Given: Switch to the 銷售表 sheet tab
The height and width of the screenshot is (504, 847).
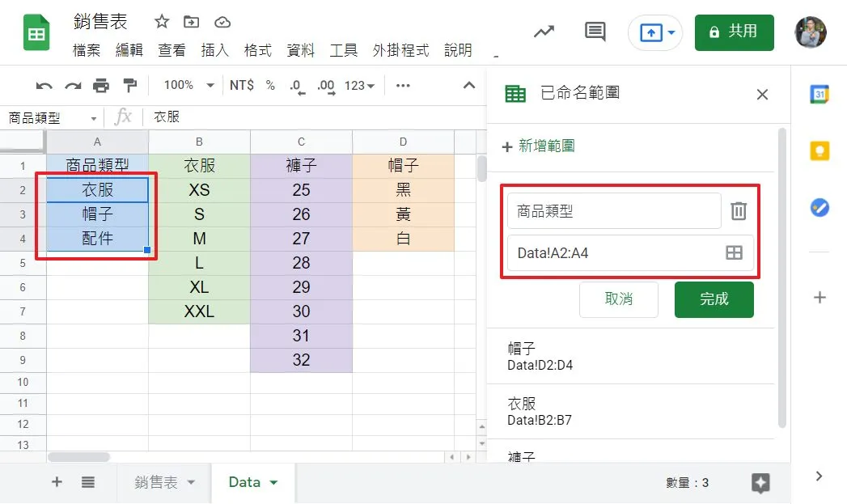Looking at the screenshot, I should click(156, 482).
